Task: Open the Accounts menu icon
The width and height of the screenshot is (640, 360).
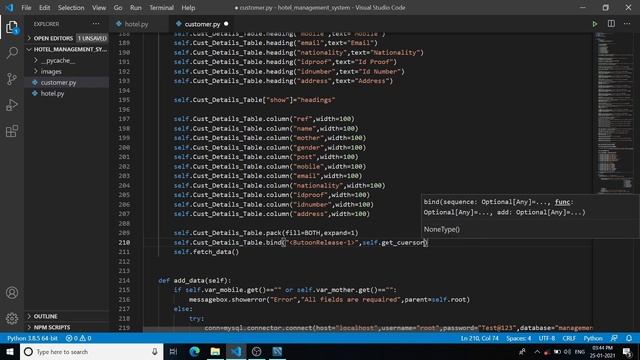Action: [x=12, y=293]
